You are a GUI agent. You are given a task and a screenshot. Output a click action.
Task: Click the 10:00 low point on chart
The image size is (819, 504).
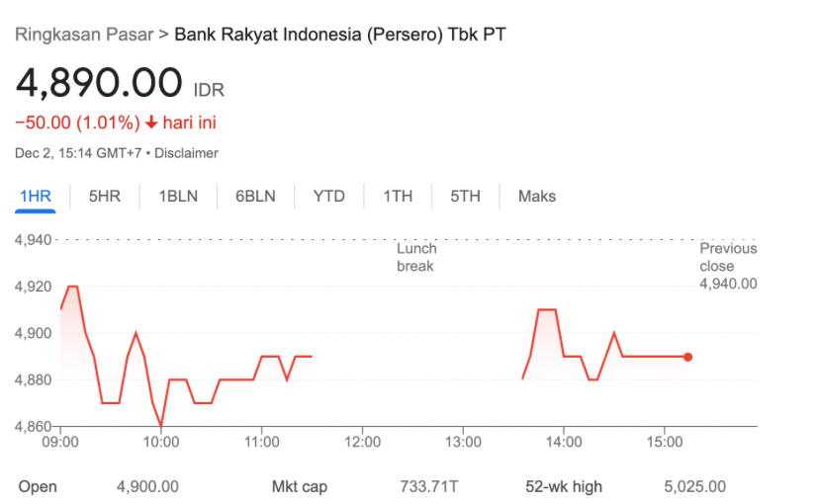click(161, 425)
